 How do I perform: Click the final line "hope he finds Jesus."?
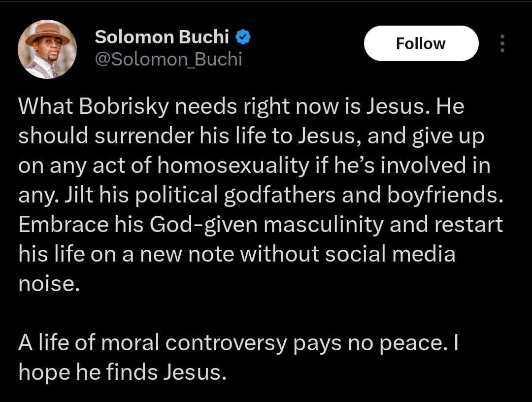point(122,372)
